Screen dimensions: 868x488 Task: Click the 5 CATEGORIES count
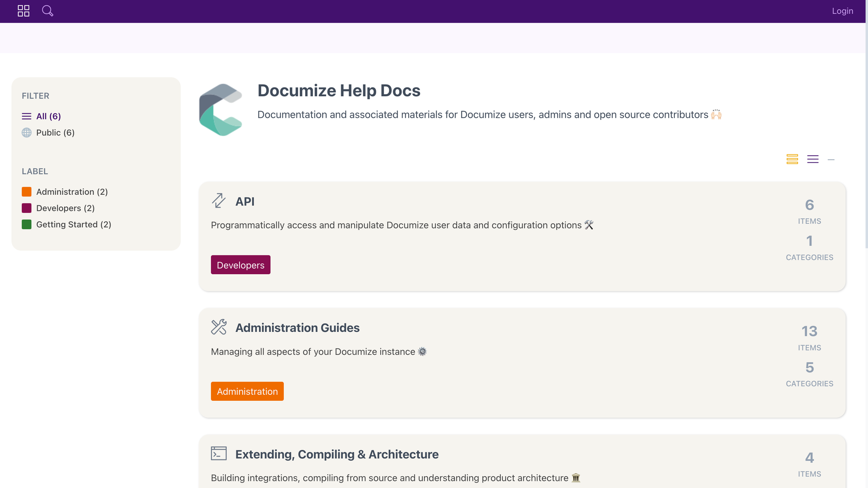[809, 374]
